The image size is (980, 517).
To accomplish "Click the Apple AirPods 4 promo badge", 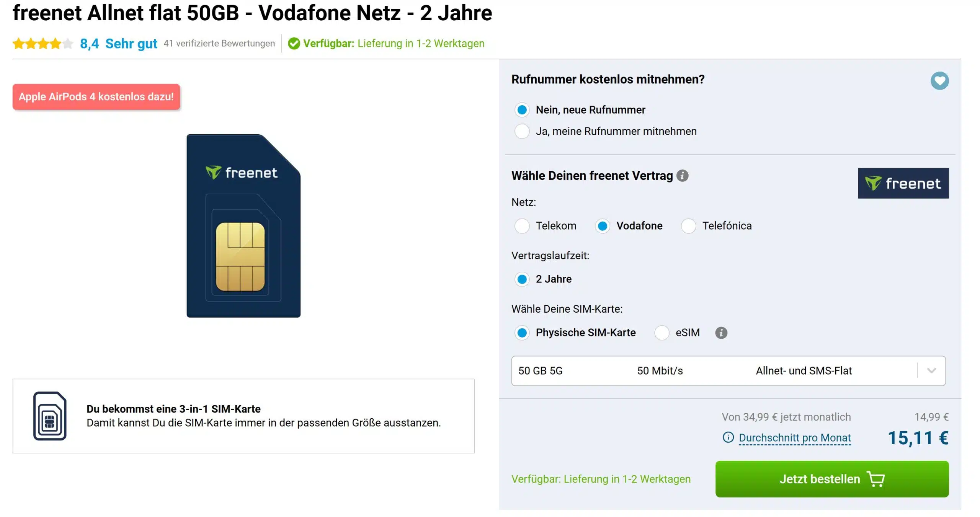I will coord(96,97).
